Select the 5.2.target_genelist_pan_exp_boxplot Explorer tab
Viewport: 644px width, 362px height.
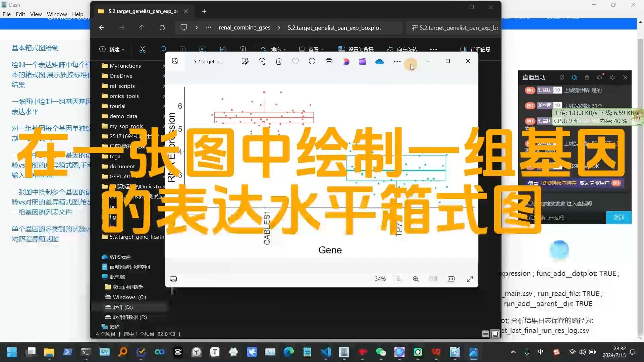143,11
